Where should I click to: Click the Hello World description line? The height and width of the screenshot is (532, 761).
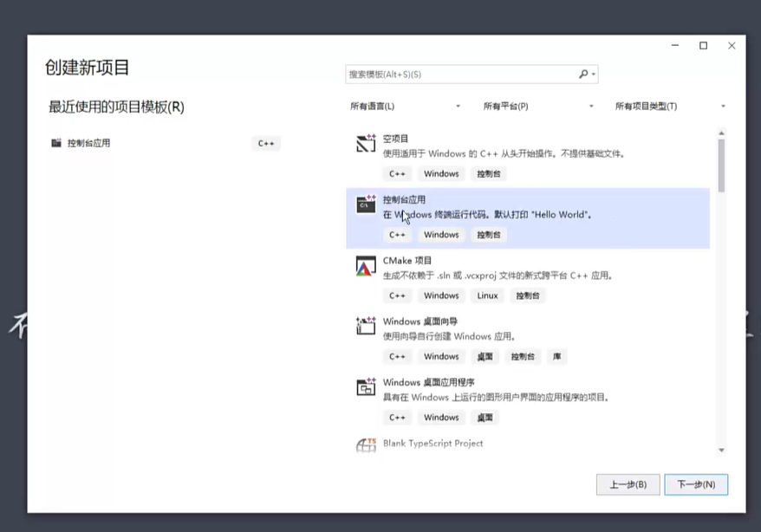(x=488, y=215)
